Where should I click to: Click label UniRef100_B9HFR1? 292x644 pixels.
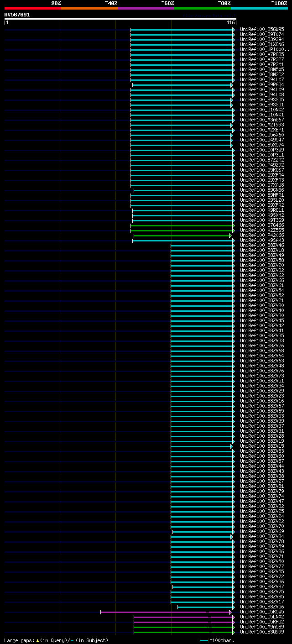pos(262,195)
